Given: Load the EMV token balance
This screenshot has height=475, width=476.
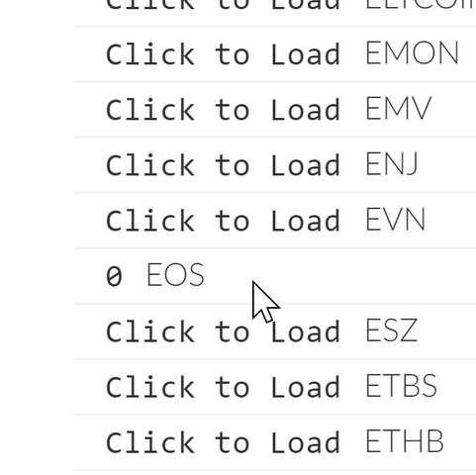Looking at the screenshot, I should click(223, 109).
